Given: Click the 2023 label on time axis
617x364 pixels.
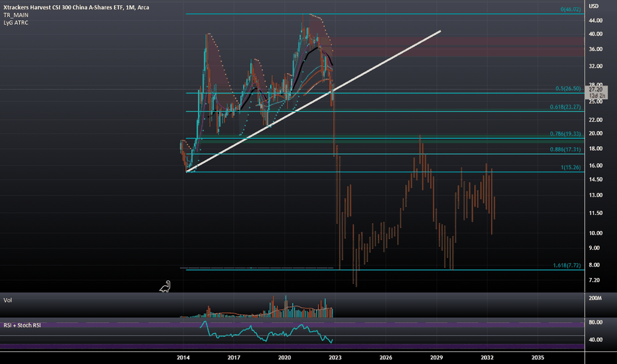Looking at the screenshot, I should (x=335, y=357).
